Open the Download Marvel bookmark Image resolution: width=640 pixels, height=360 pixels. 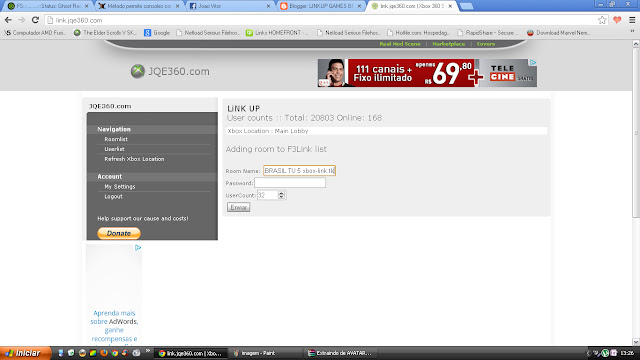pyautogui.click(x=558, y=33)
